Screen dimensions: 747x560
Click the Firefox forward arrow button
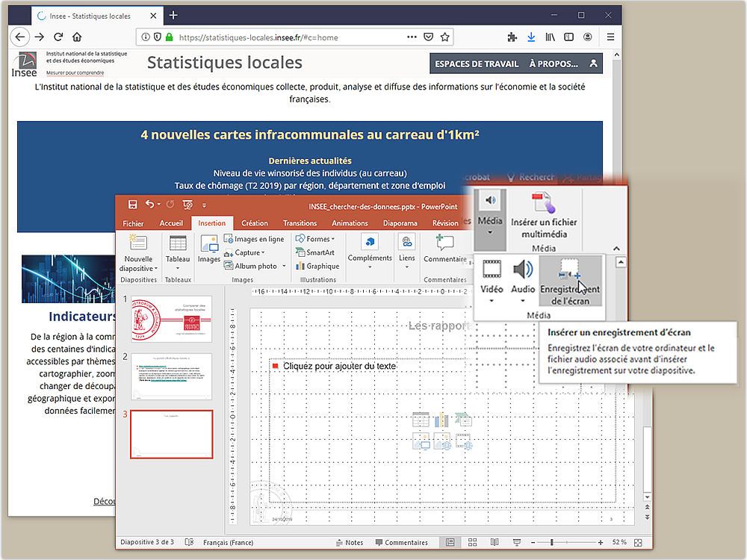pos(40,37)
